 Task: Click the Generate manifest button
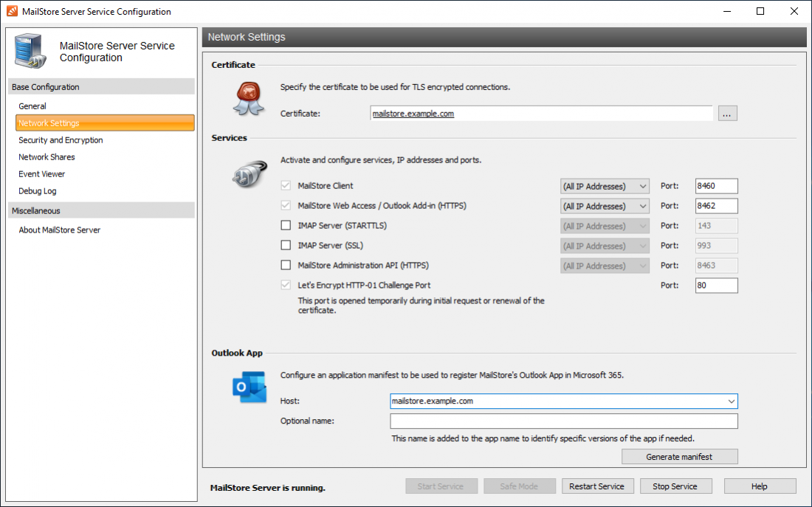point(678,456)
